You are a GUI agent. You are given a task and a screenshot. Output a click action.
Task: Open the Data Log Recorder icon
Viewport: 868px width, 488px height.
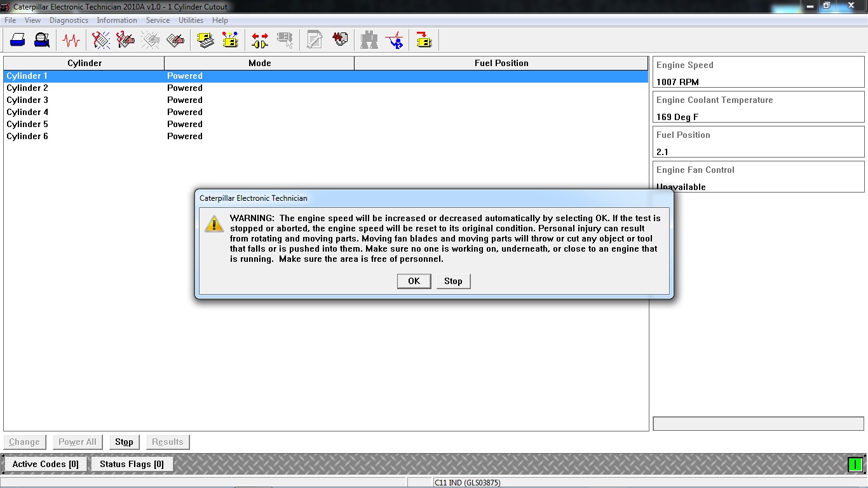click(340, 40)
